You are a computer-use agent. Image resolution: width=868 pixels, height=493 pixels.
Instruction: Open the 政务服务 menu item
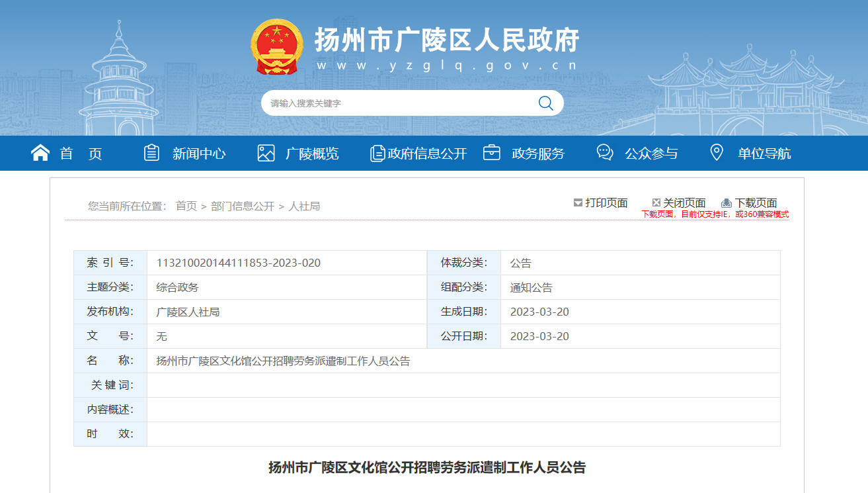pyautogui.click(x=538, y=154)
